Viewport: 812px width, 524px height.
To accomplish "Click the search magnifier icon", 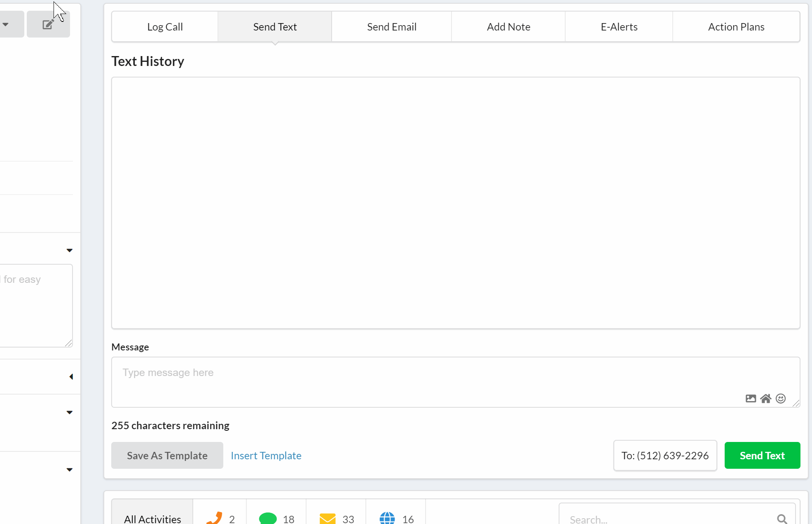I will (x=782, y=519).
